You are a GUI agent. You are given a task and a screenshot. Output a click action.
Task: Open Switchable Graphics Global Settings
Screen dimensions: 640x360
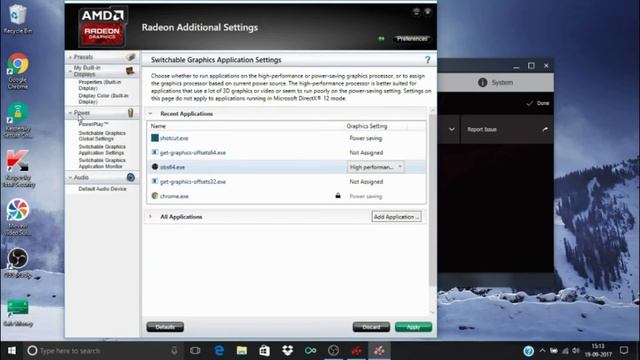tap(102, 136)
